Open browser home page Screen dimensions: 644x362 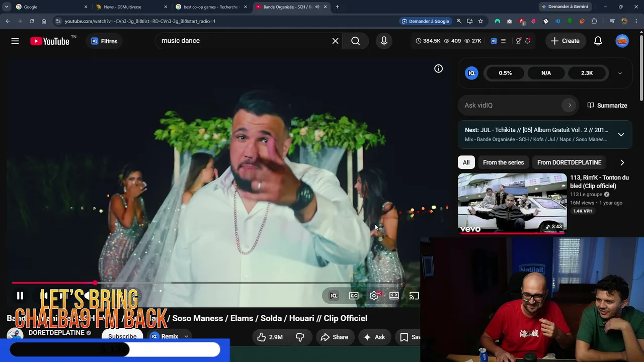tap(44, 21)
